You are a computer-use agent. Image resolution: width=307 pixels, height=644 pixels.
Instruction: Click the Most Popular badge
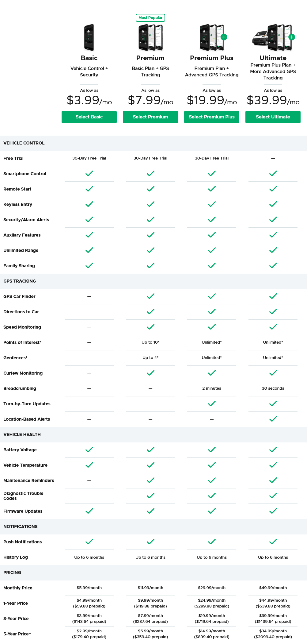(x=150, y=18)
